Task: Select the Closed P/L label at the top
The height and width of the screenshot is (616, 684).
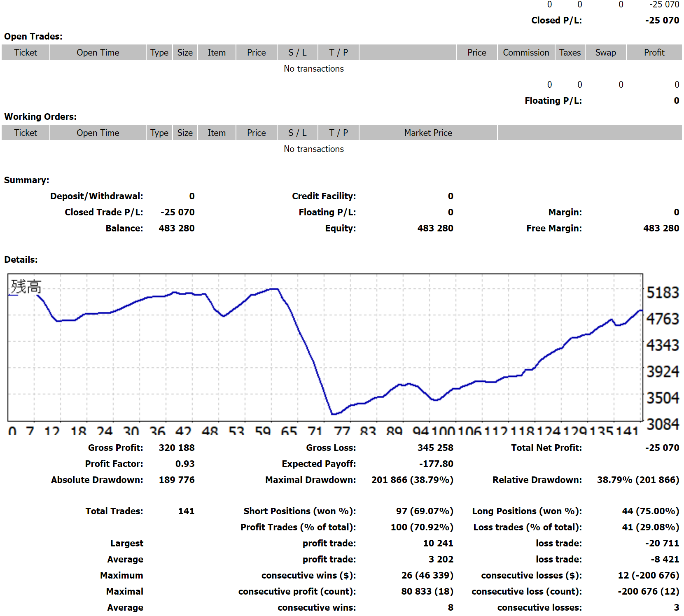Action: pyautogui.click(x=556, y=20)
